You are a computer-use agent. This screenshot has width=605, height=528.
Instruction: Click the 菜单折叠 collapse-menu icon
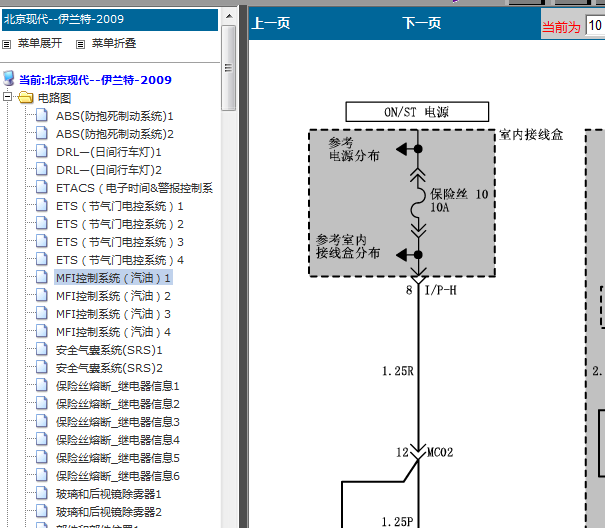click(x=80, y=44)
